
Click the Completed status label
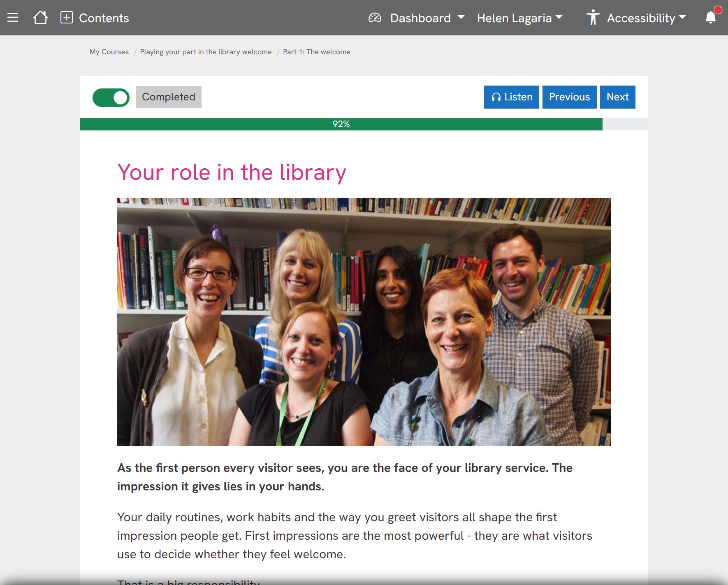pos(169,97)
